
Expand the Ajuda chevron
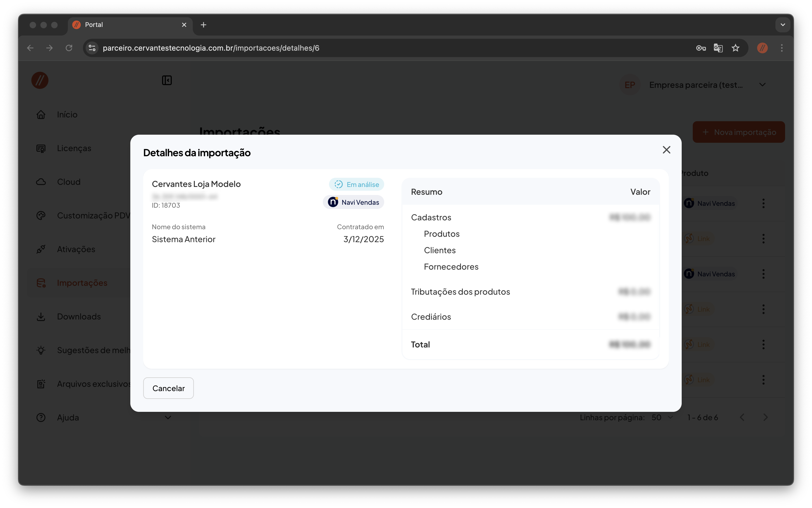[x=168, y=417]
